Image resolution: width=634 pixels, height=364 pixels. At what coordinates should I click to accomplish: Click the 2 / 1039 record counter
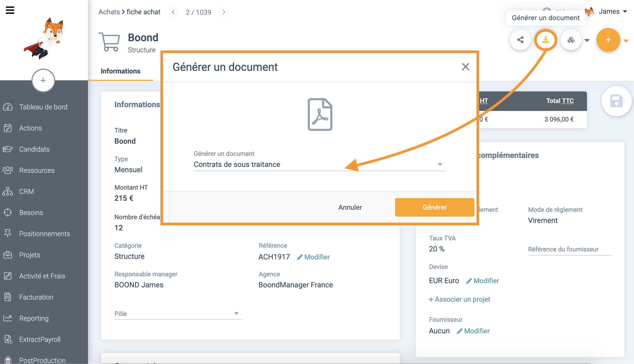(198, 12)
